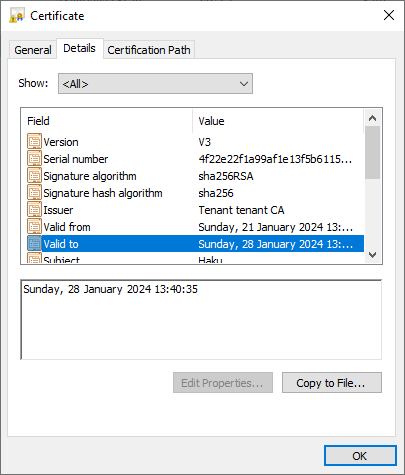This screenshot has height=475, width=405.
Task: Close the Certificate dialog
Action: coord(389,15)
